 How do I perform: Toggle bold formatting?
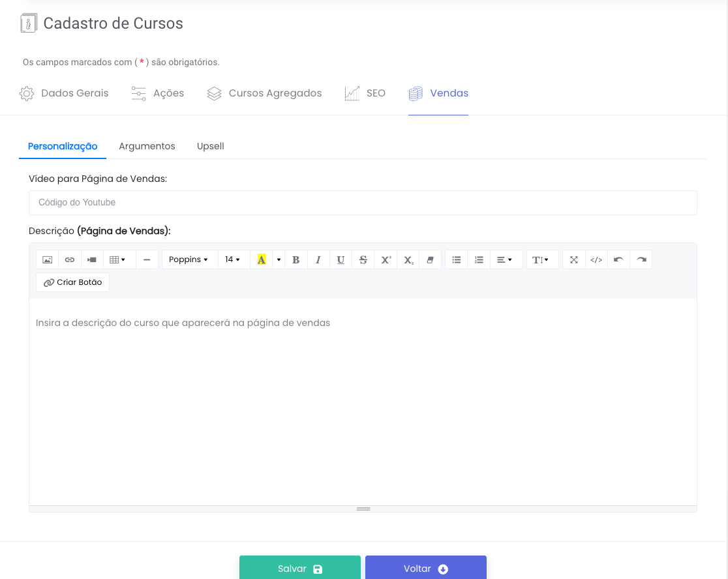(x=296, y=260)
